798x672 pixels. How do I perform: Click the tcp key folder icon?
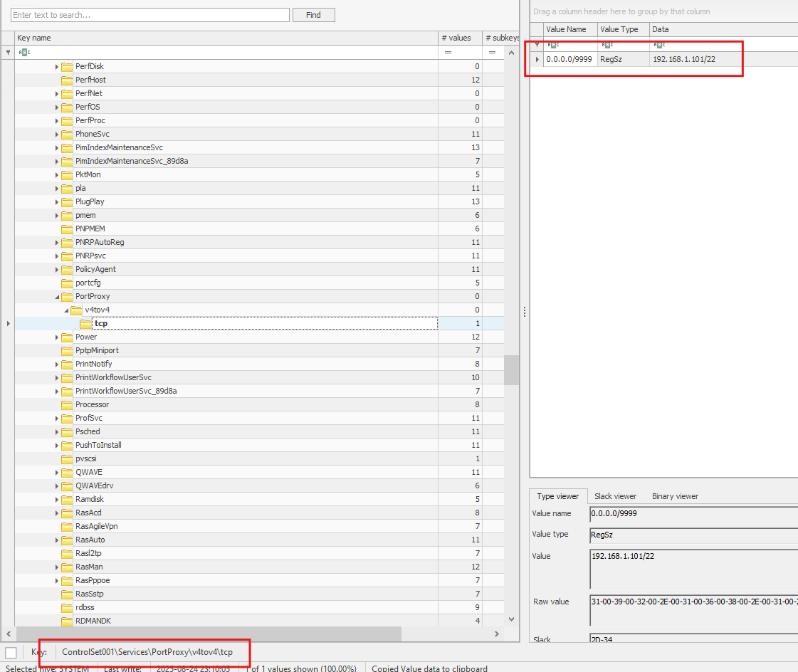click(85, 323)
